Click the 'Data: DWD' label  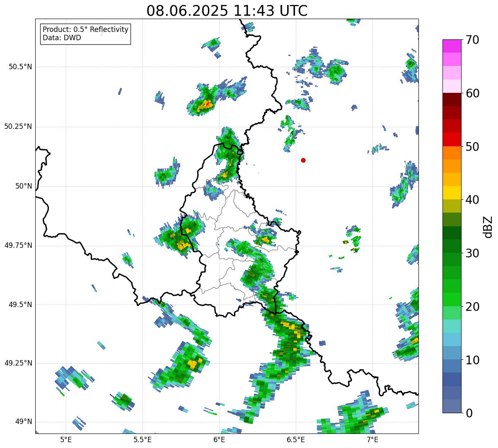62,38
